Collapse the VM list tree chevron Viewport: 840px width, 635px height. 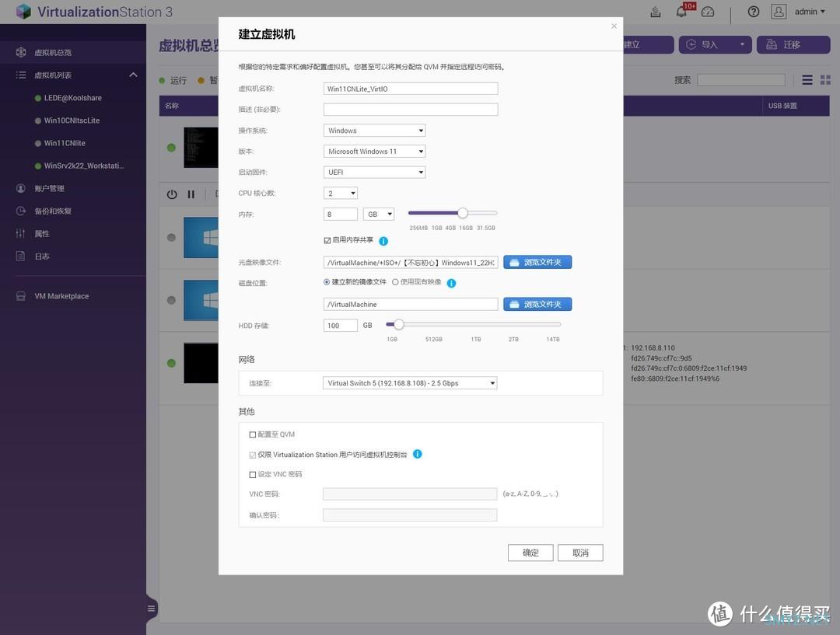tap(134, 75)
